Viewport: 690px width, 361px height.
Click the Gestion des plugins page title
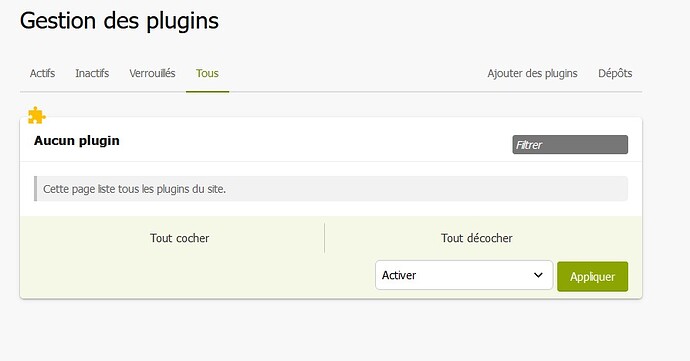[x=119, y=21]
